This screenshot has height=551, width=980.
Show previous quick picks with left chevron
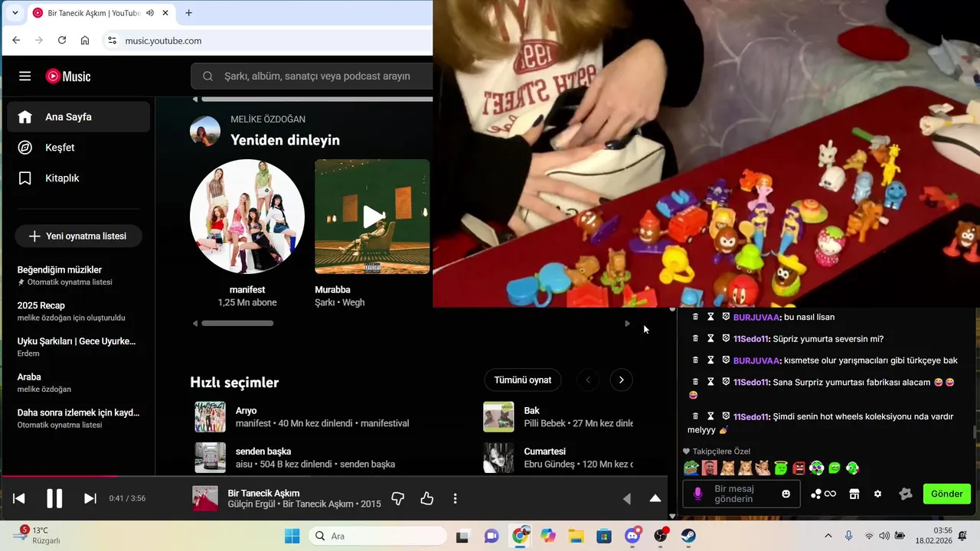tap(588, 380)
